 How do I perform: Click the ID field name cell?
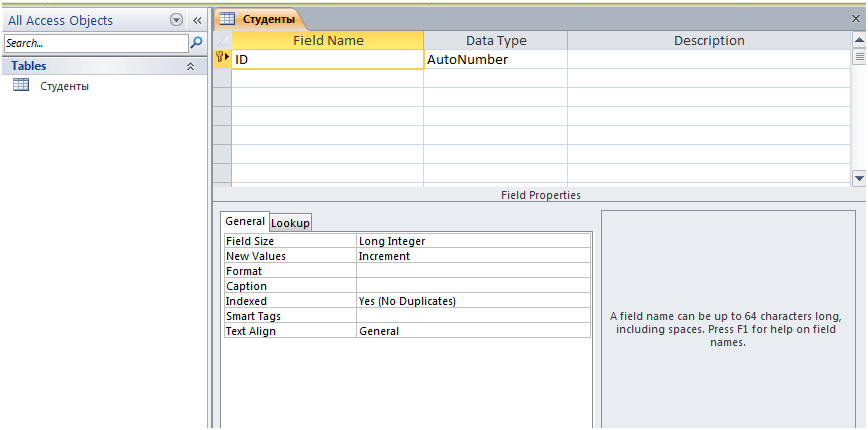(x=328, y=59)
